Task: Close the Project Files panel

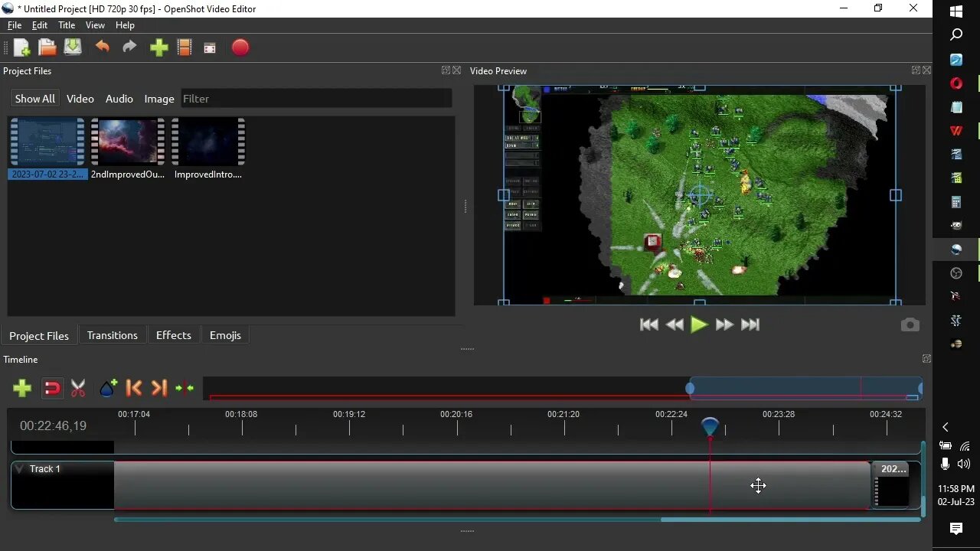Action: point(457,70)
